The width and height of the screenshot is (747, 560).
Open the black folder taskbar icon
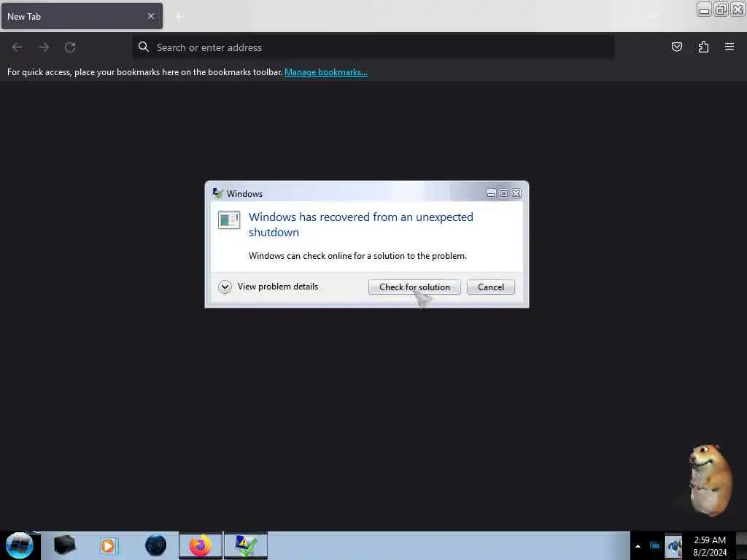click(x=64, y=545)
